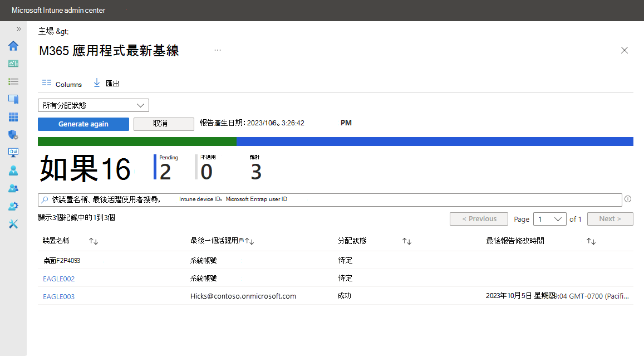Viewport: 644px width, 356px height.
Task: Click the 成功 status cell
Action: [x=344, y=296]
